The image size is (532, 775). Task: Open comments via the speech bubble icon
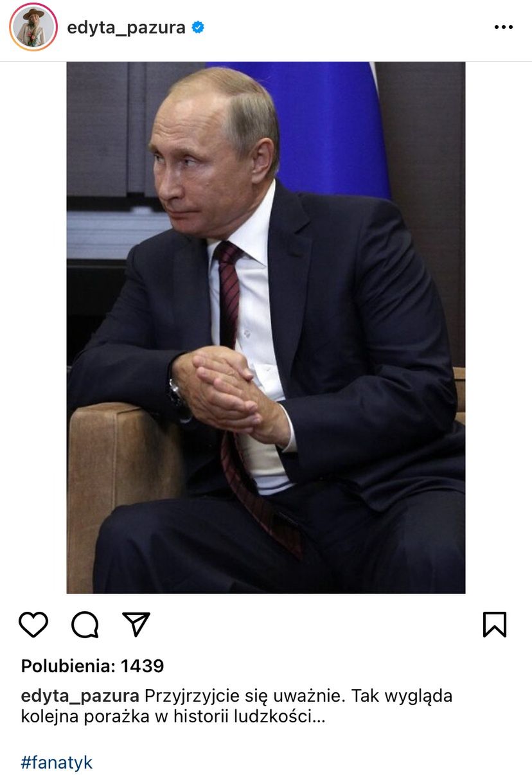click(85, 624)
